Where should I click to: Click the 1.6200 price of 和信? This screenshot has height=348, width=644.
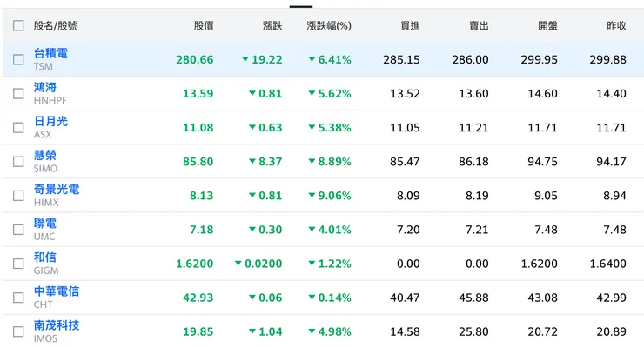(x=195, y=264)
